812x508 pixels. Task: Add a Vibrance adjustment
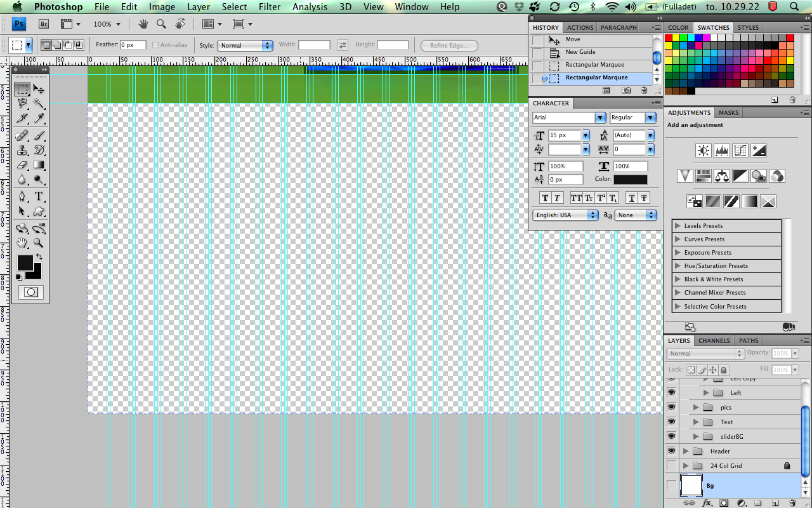tap(685, 176)
